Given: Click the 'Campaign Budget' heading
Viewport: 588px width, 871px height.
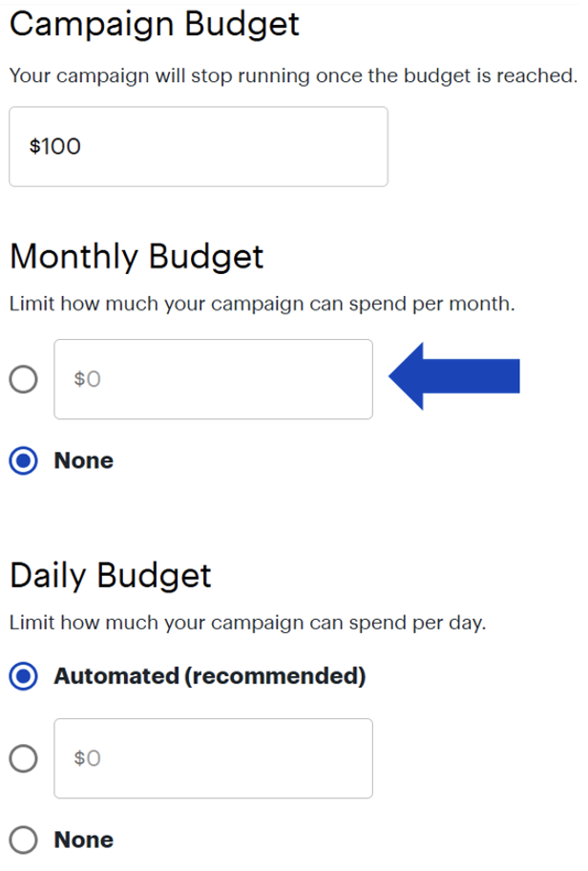Looking at the screenshot, I should click(x=154, y=25).
